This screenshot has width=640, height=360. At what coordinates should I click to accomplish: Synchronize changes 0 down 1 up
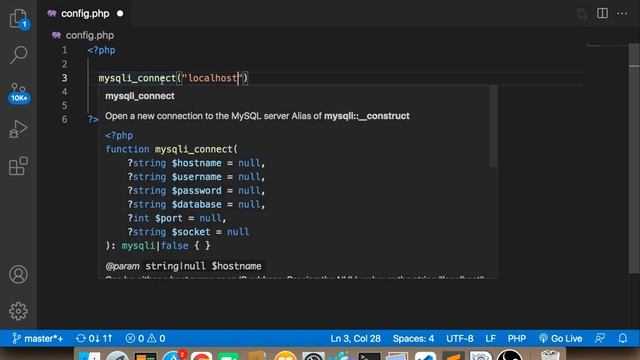click(x=94, y=338)
